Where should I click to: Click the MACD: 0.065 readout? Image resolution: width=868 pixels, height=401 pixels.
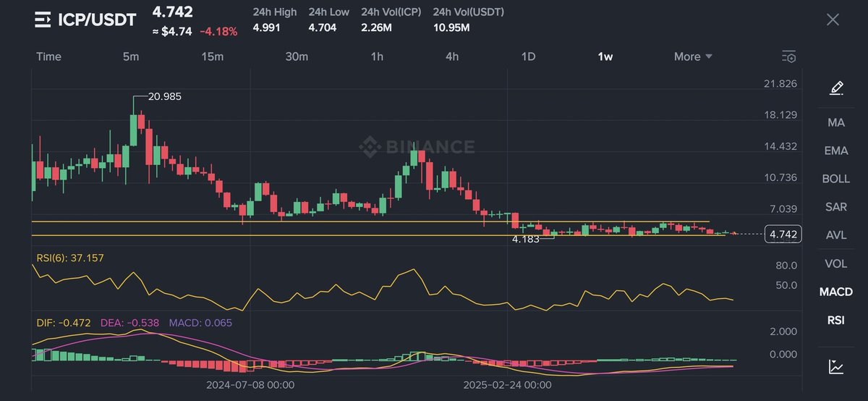(200, 322)
